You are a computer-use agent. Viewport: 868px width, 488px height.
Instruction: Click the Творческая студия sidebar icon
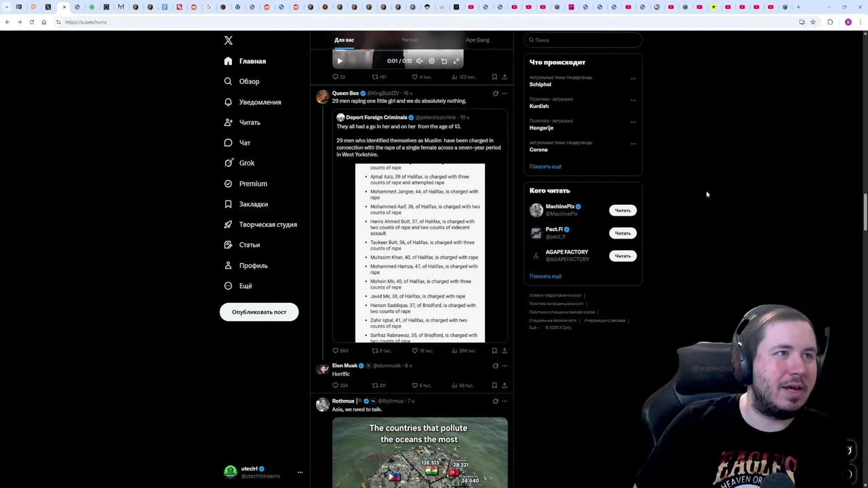(228, 224)
